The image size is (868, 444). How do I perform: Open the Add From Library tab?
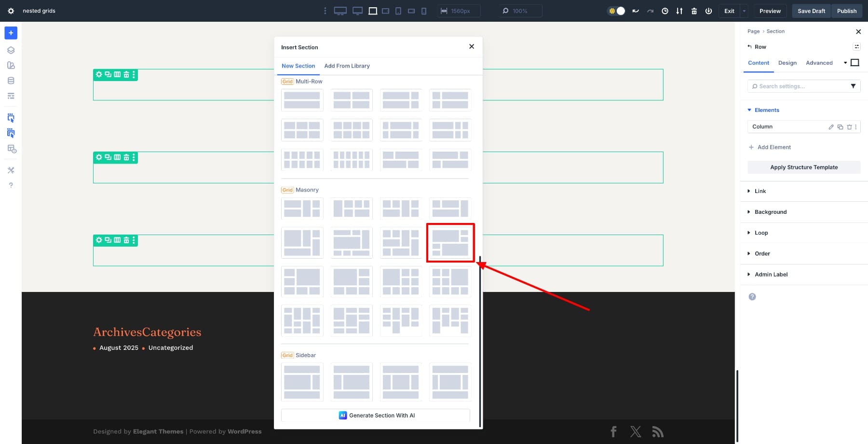click(347, 66)
